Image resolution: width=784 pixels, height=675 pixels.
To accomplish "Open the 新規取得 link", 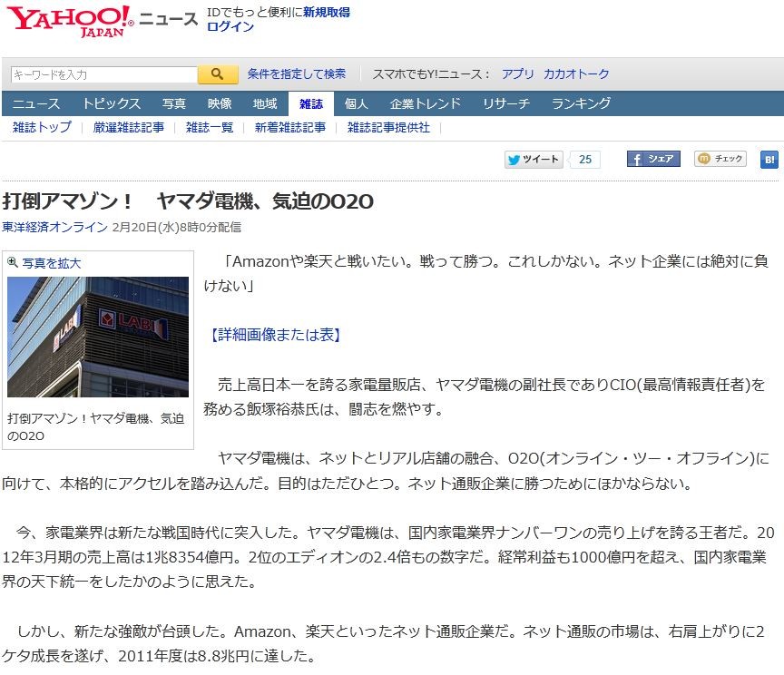I will [x=327, y=13].
